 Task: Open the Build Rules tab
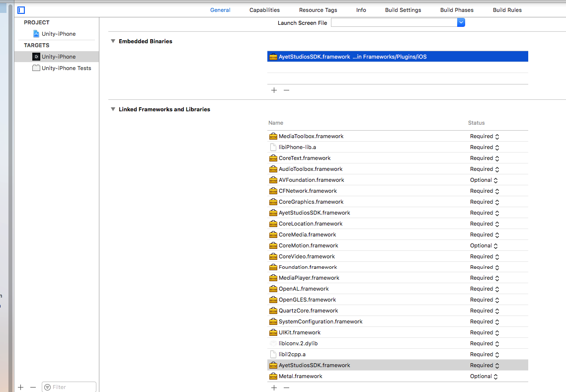click(x=507, y=10)
